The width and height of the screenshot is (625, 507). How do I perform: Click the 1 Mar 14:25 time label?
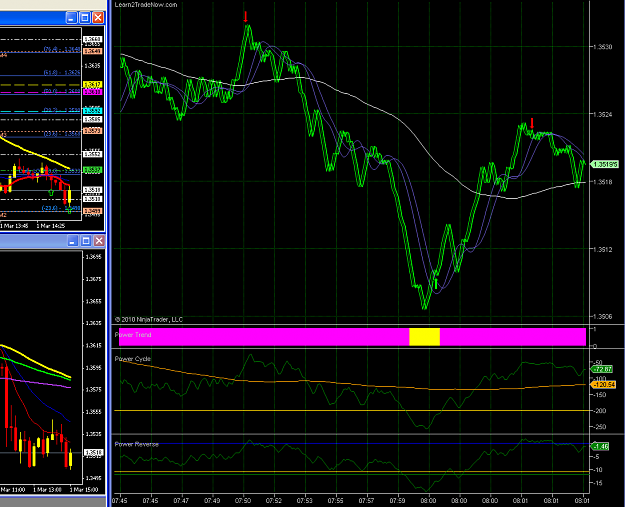click(x=51, y=226)
